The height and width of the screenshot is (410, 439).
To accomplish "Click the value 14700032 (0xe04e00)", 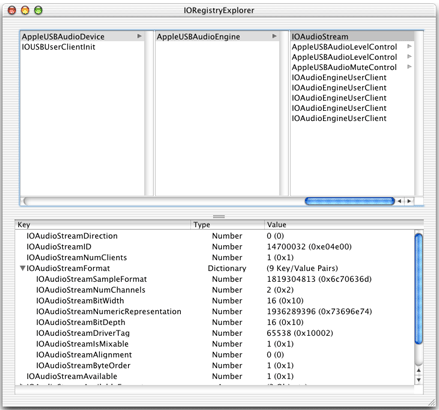I will pos(309,247).
